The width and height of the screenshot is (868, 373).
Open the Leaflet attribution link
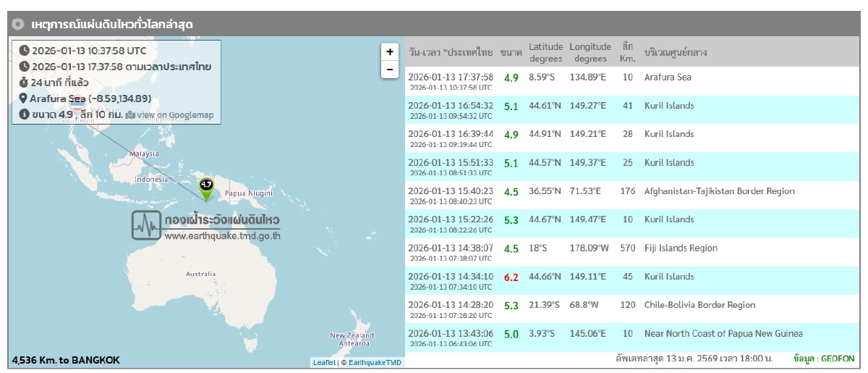click(x=324, y=362)
